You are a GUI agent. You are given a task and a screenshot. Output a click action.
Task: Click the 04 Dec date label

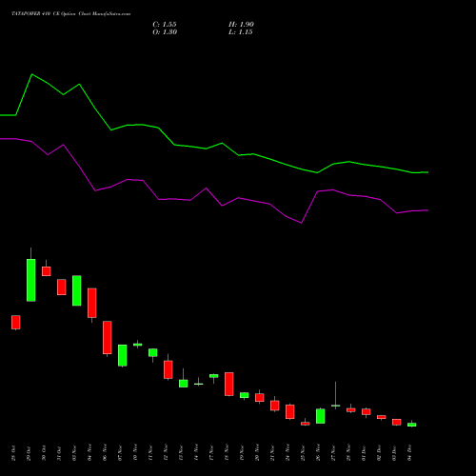pyautogui.click(x=409, y=453)
